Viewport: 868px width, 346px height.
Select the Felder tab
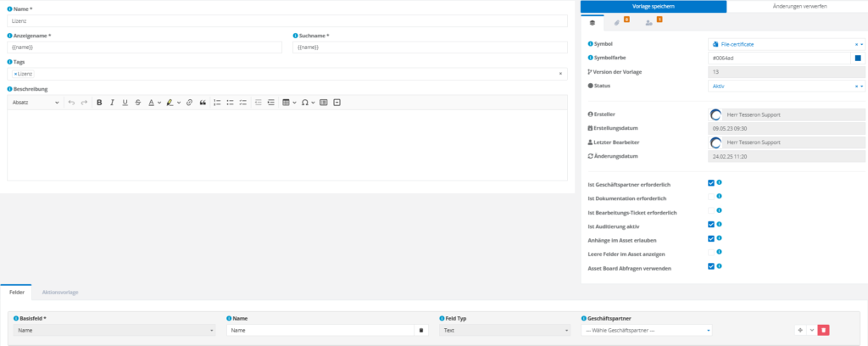click(x=16, y=292)
